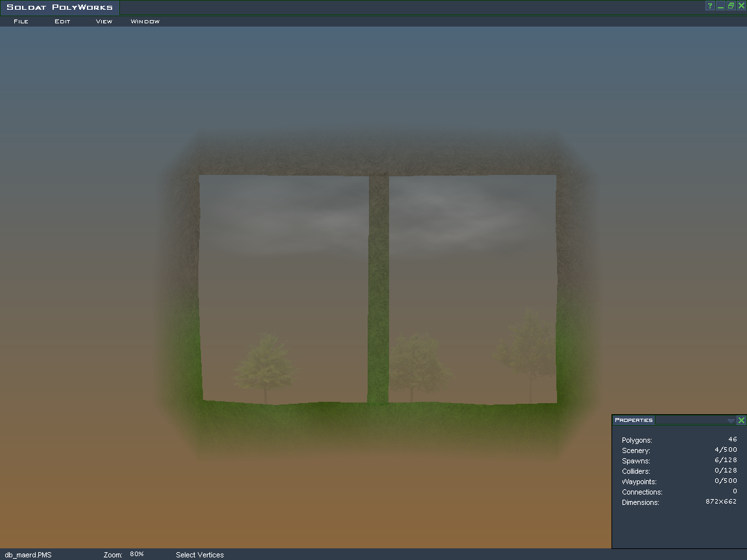Open the File menu

[21, 21]
